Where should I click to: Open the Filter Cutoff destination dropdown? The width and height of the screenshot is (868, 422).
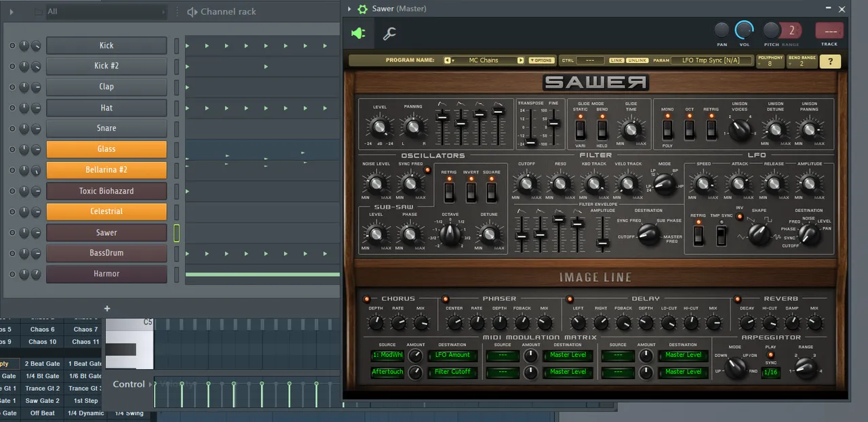(x=452, y=372)
